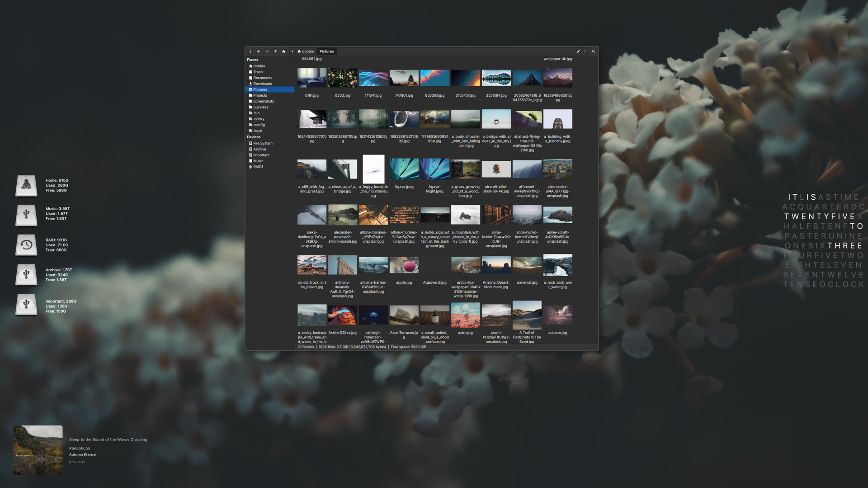
Task: Open Screenshots folder in sidebar
Action: tap(263, 101)
